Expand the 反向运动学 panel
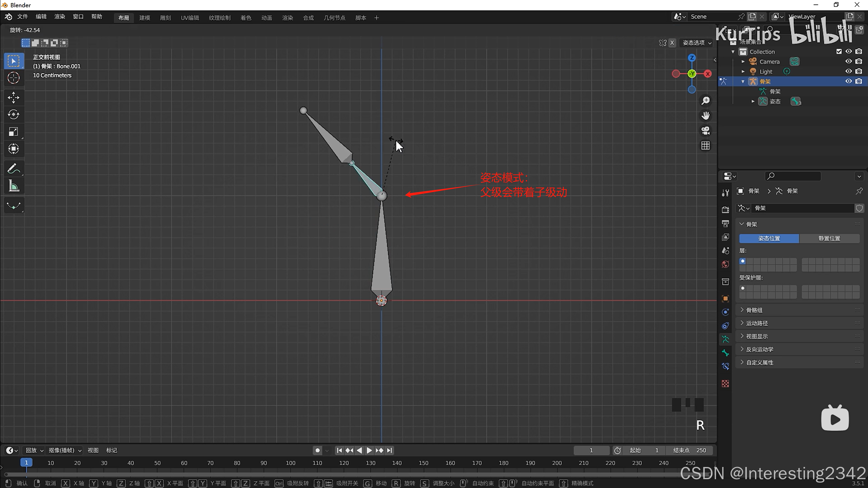 (759, 349)
